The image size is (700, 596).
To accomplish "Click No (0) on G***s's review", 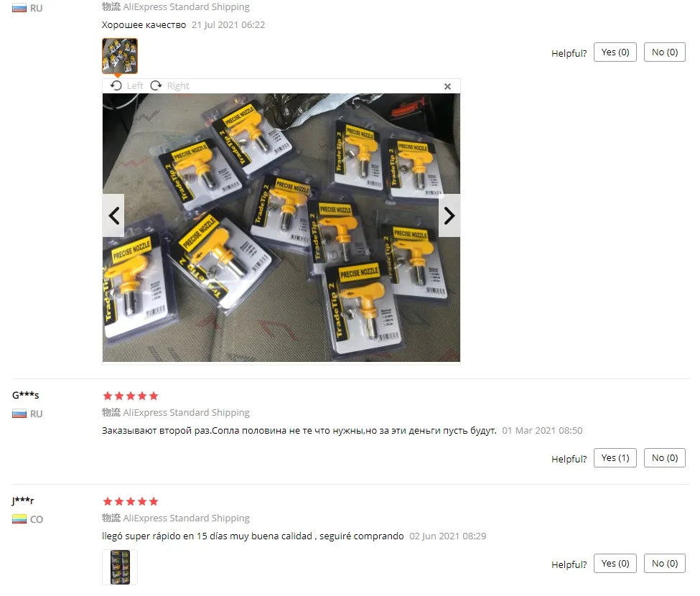I will click(x=665, y=458).
